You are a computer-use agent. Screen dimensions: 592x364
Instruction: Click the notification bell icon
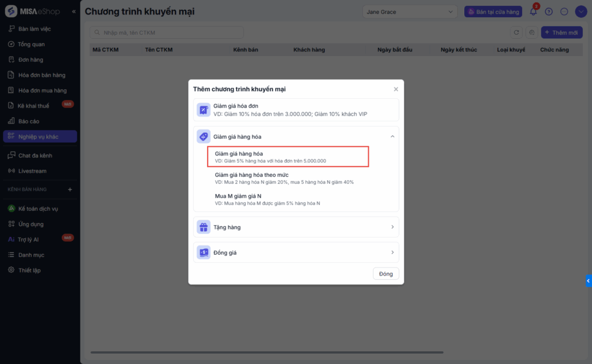(533, 12)
